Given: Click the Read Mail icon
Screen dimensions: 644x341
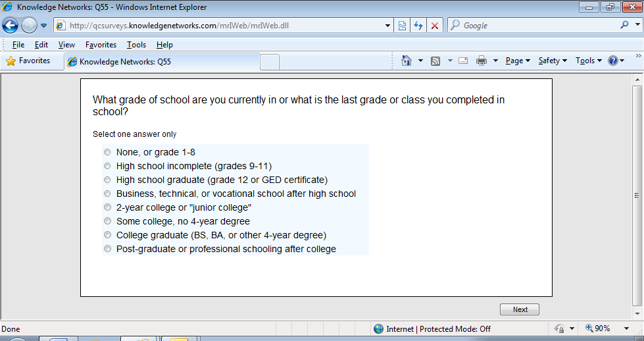Looking at the screenshot, I should click(463, 61).
